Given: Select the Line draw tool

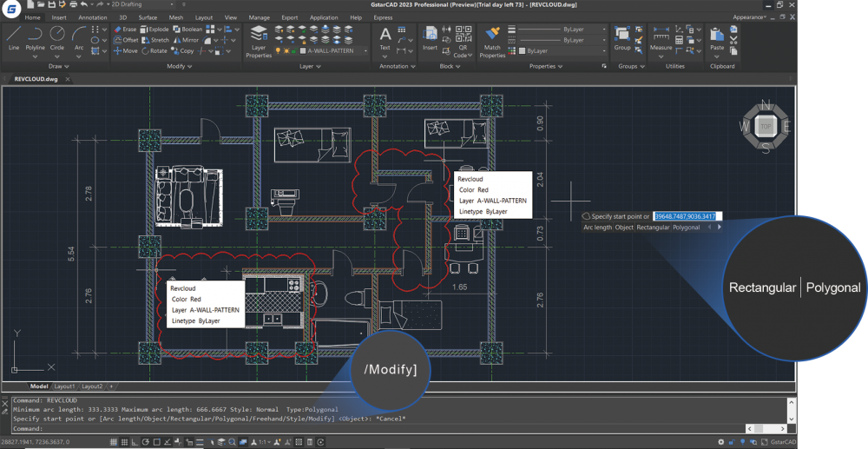Looking at the screenshot, I should (x=14, y=37).
